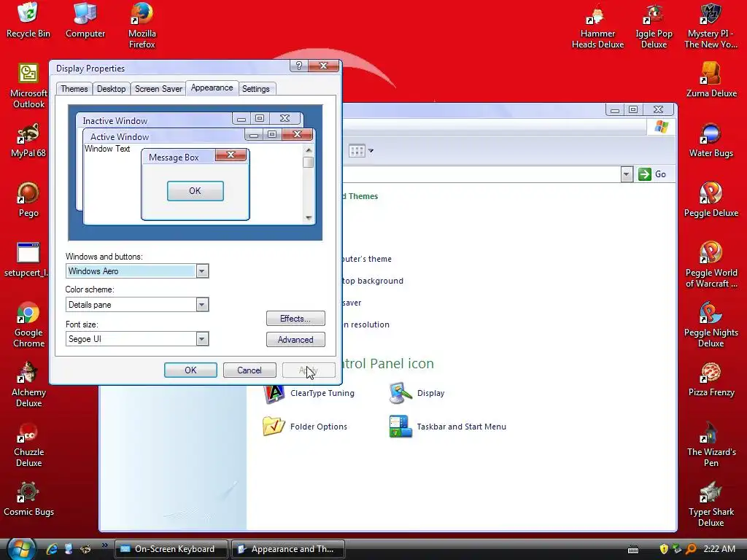Click the security shield tray icon
The height and width of the screenshot is (560, 747).
tap(664, 549)
